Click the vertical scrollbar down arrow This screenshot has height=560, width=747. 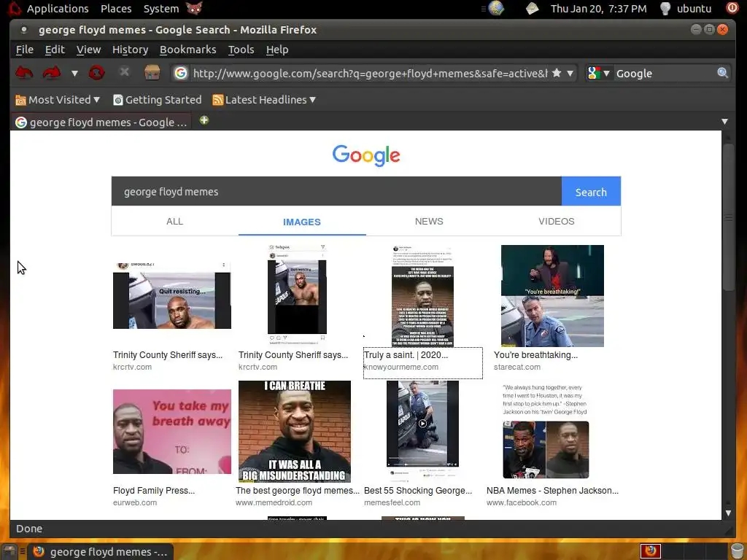coord(728,513)
